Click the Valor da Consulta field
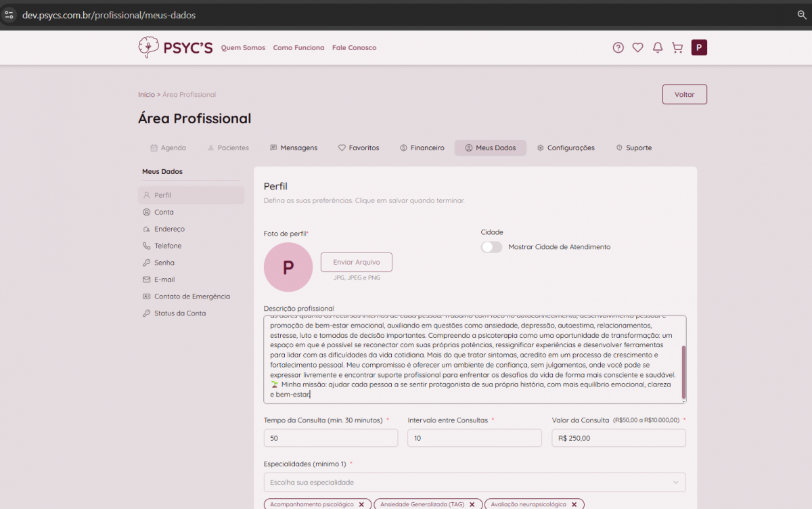The image size is (812, 509). (618, 438)
